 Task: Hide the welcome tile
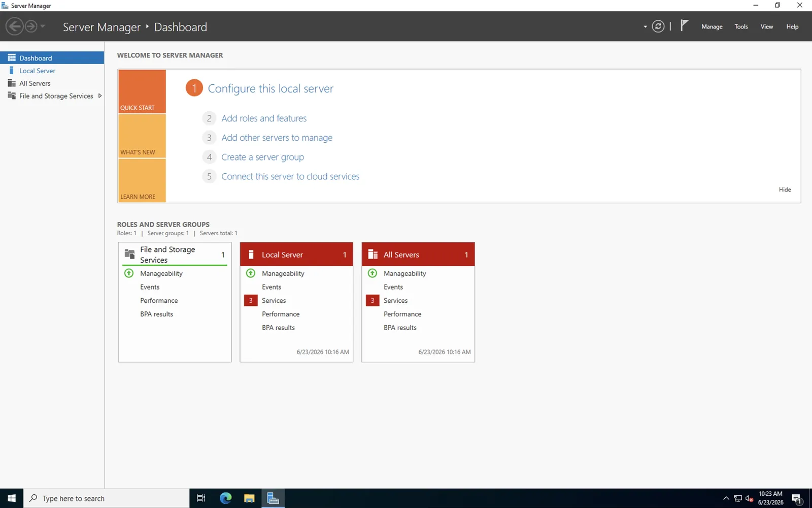pos(785,189)
